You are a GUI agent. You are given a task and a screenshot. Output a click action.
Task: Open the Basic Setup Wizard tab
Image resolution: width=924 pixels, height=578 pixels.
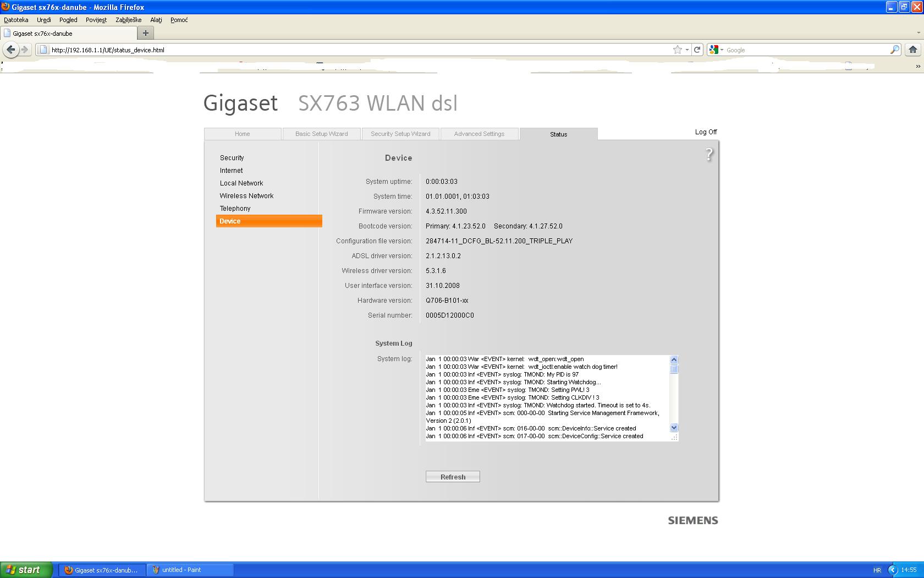[322, 134]
